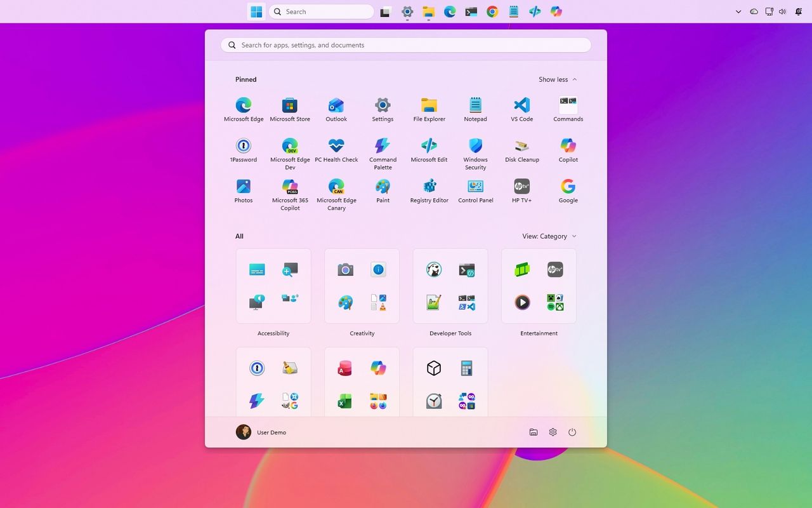The height and width of the screenshot is (508, 812).
Task: Launch Disk Cleanup
Action: click(521, 150)
